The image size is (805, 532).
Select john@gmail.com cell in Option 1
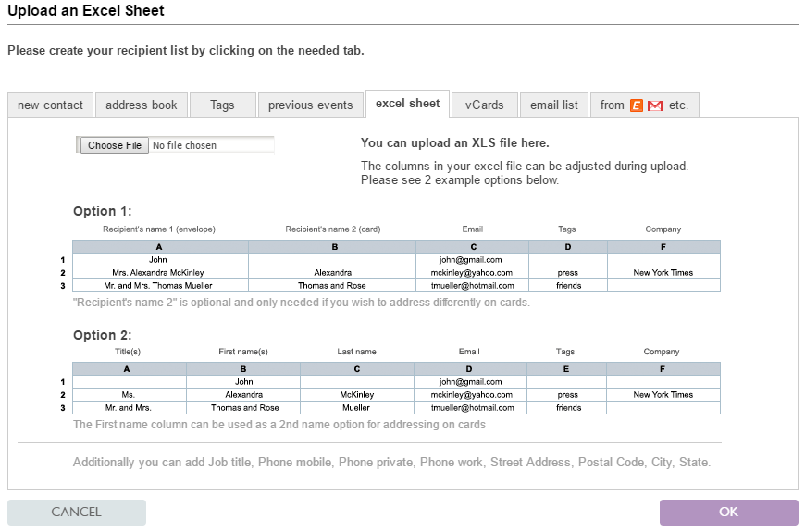click(x=472, y=260)
